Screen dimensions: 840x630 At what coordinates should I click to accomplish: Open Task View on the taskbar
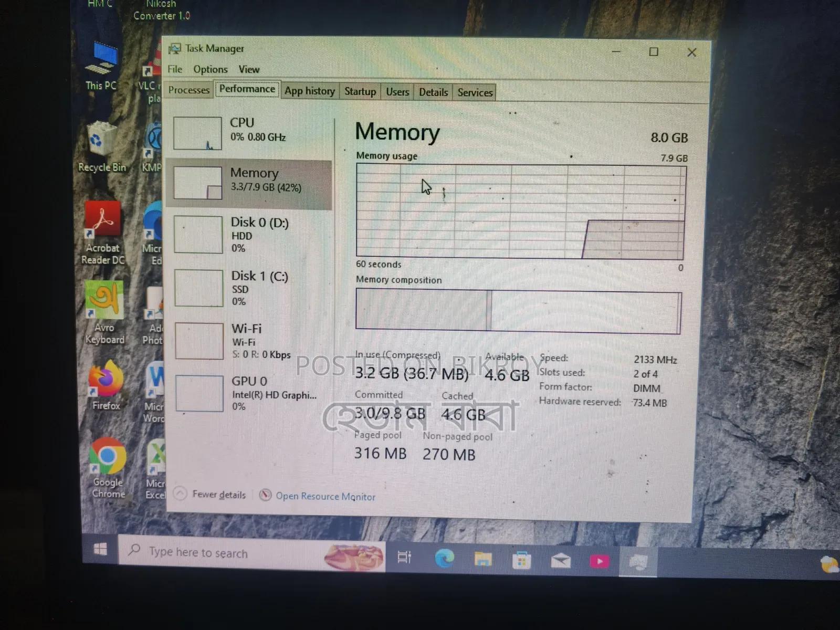[404, 556]
